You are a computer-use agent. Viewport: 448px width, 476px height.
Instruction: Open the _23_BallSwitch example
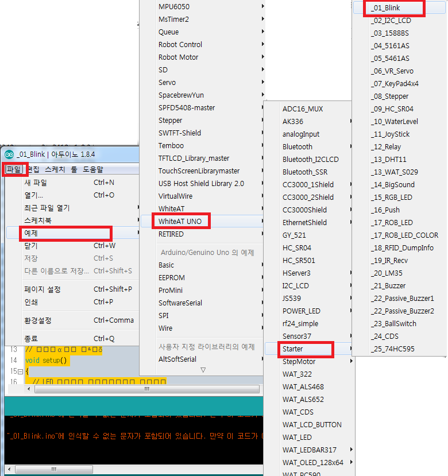coord(399,324)
